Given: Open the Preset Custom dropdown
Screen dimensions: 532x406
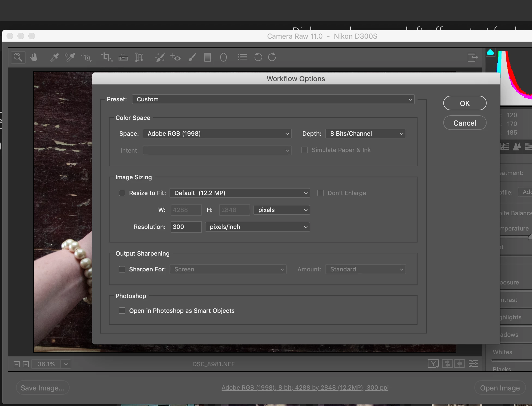Looking at the screenshot, I should click(x=273, y=99).
